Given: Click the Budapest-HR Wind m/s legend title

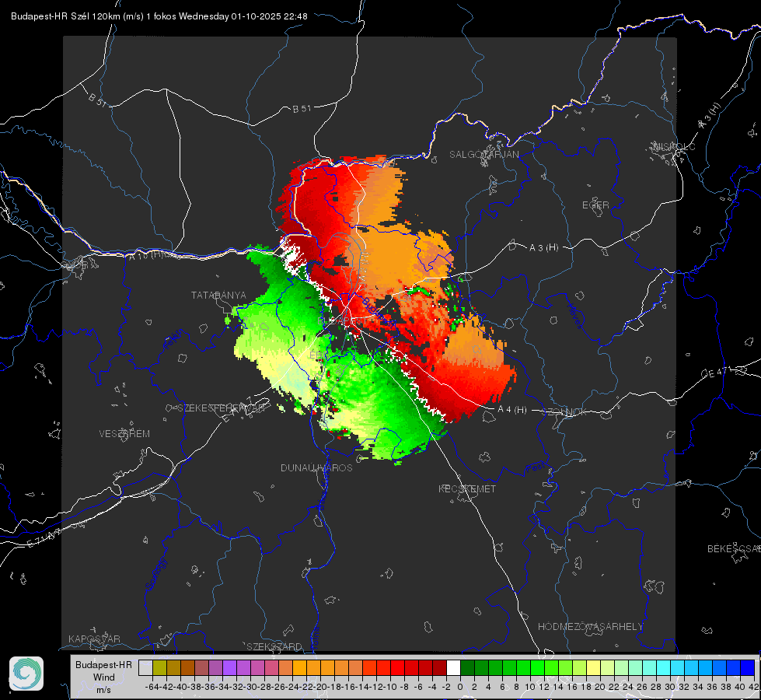Looking at the screenshot, I should tap(104, 677).
